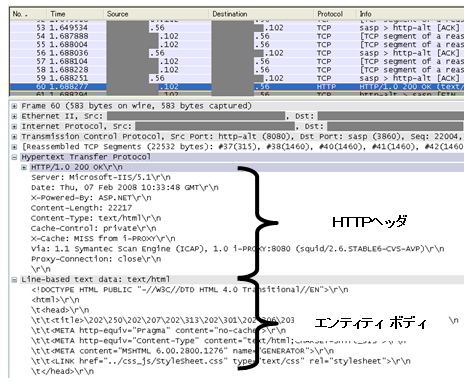Sort packets by Info column header
Viewport: 471px width, 384px height.
[410, 14]
